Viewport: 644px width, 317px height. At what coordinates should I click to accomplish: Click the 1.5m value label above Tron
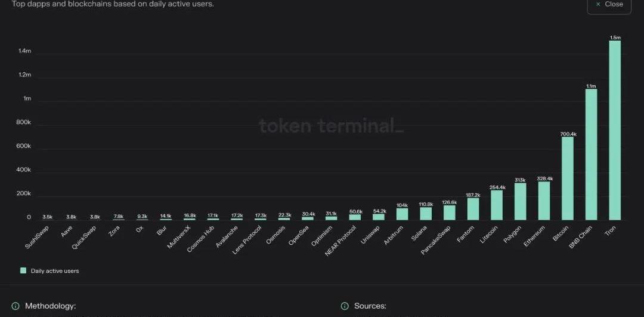coord(615,38)
